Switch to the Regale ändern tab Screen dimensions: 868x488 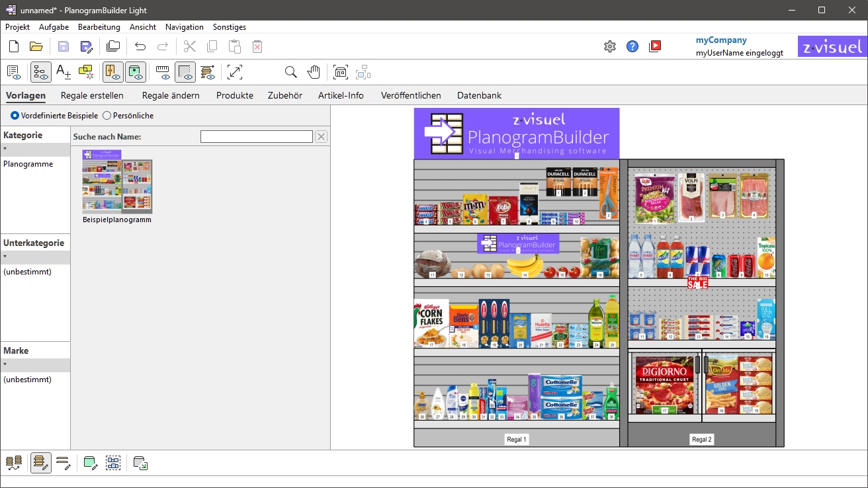171,95
